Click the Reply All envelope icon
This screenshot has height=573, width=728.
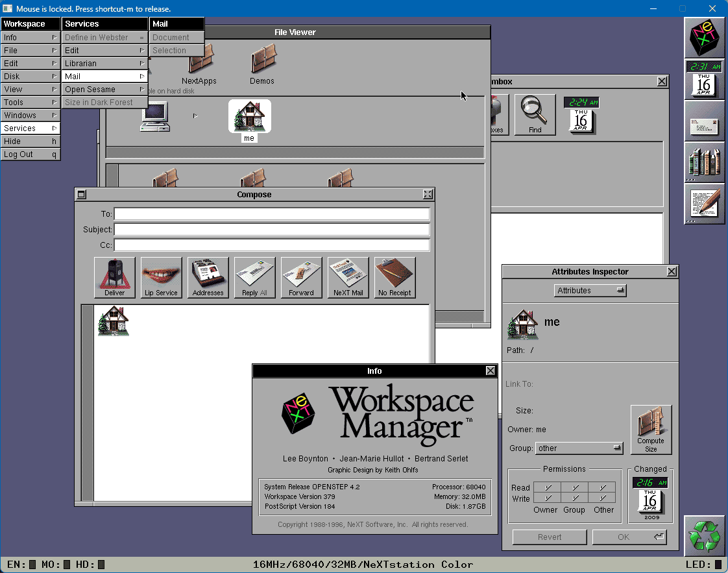click(x=254, y=277)
